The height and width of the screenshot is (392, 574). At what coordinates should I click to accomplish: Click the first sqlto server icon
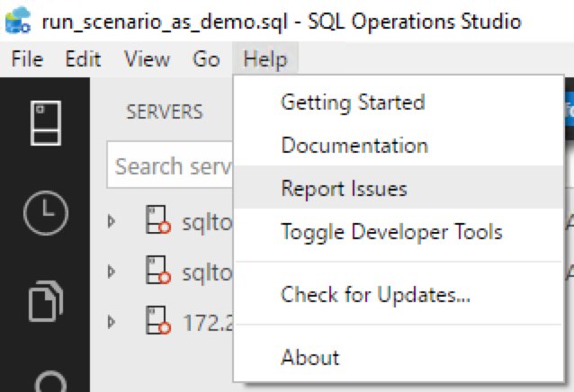(x=158, y=219)
